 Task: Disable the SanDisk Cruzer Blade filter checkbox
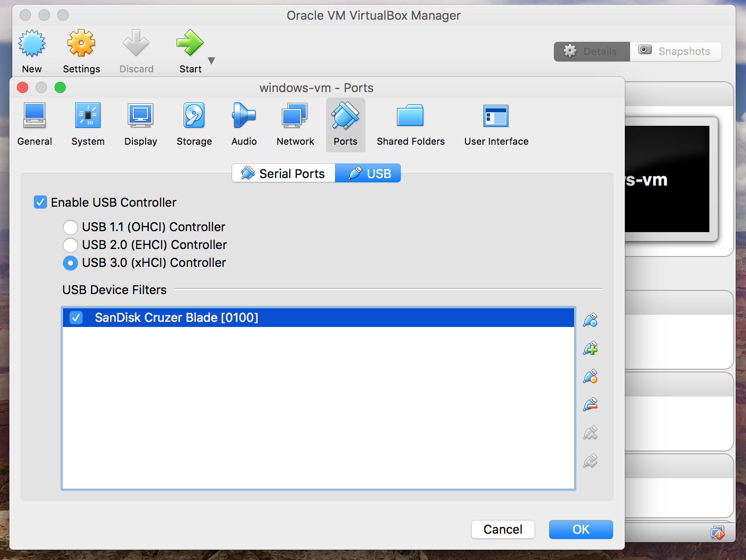[x=76, y=318]
